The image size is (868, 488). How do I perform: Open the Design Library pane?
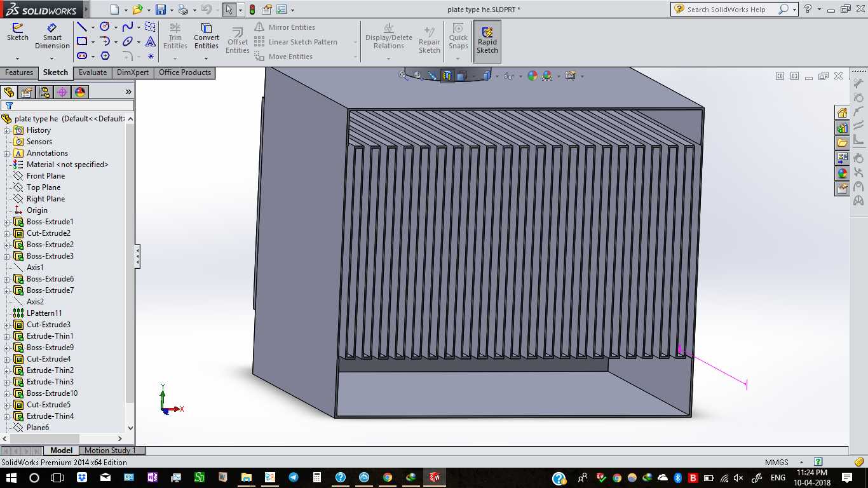842,128
